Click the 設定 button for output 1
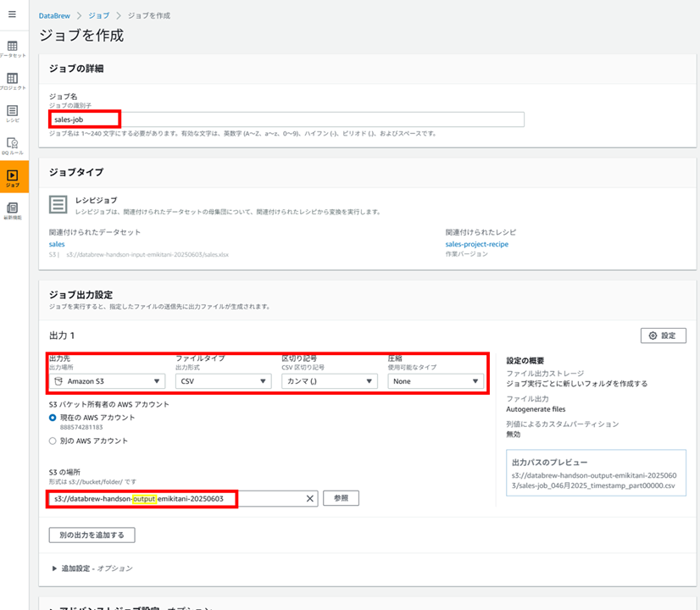Viewport: 700px width, 610px height. [664, 335]
